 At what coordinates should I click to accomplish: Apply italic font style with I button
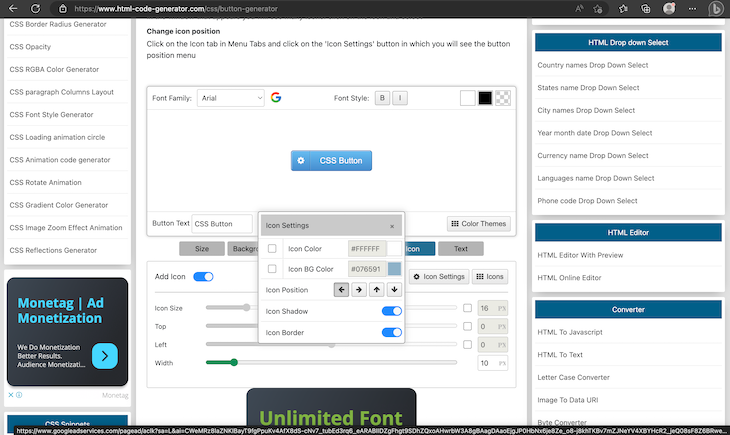[x=399, y=98]
